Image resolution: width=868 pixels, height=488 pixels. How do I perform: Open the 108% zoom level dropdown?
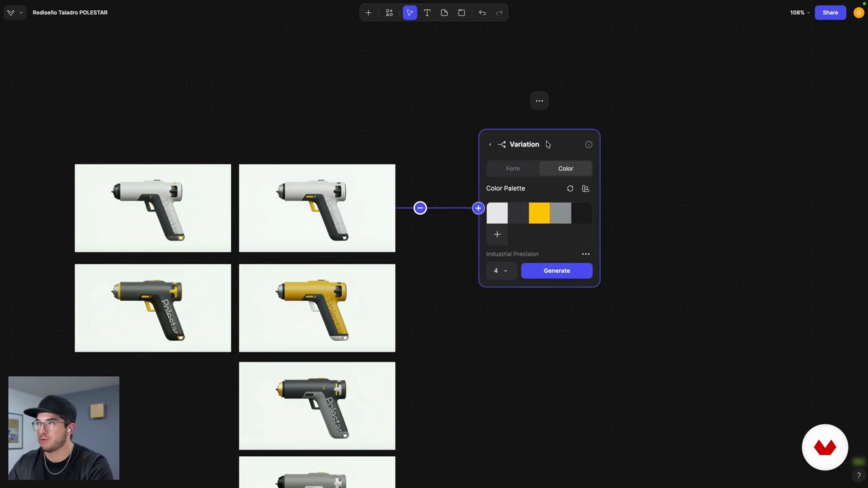(x=800, y=12)
